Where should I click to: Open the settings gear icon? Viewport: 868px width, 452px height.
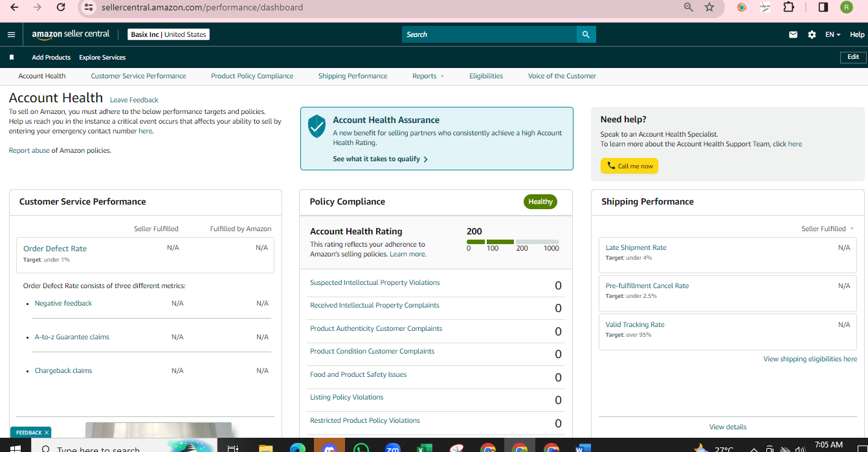point(812,35)
